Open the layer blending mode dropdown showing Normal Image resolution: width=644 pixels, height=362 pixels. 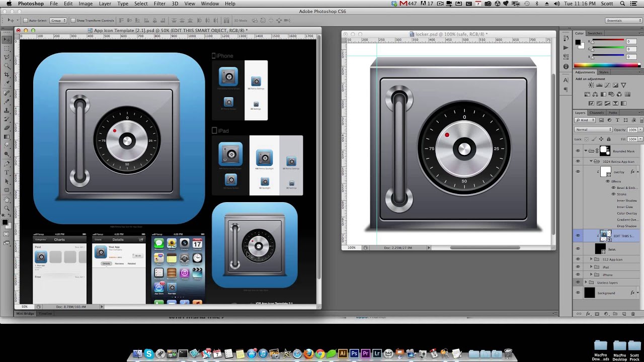pyautogui.click(x=594, y=129)
